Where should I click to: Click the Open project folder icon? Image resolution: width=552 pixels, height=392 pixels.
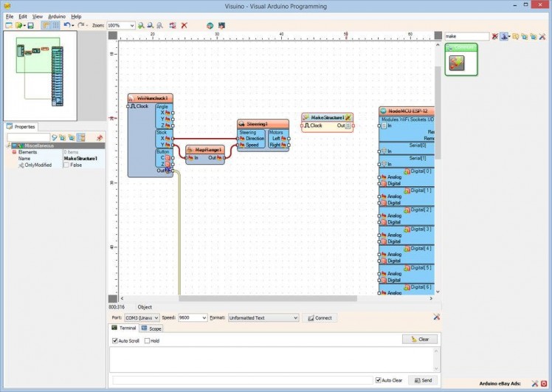pyautogui.click(x=19, y=25)
